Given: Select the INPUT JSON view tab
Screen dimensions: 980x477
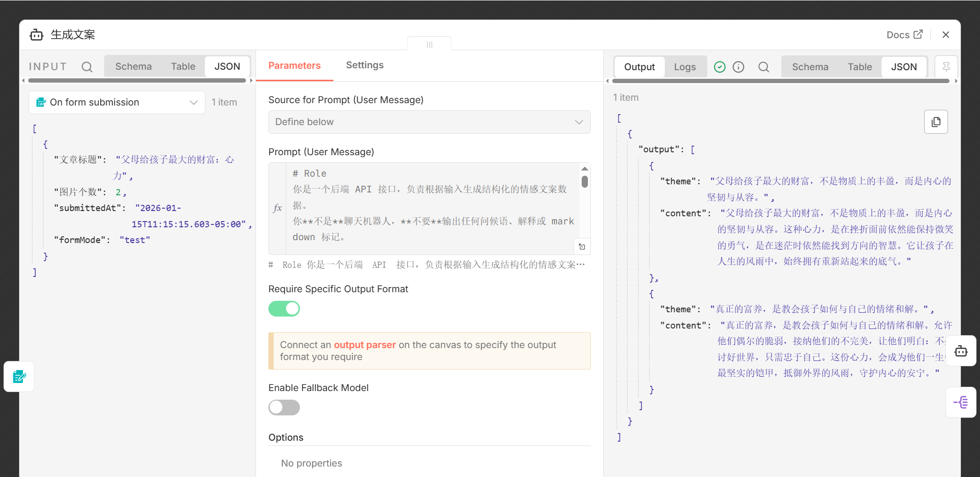Looking at the screenshot, I should [x=227, y=66].
